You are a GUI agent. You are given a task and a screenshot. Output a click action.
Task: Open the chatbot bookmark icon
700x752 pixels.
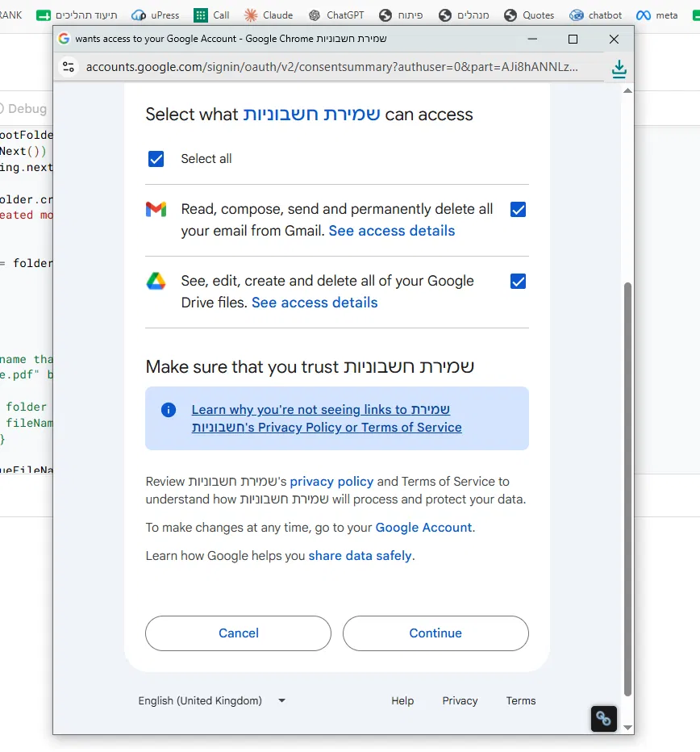(x=577, y=15)
